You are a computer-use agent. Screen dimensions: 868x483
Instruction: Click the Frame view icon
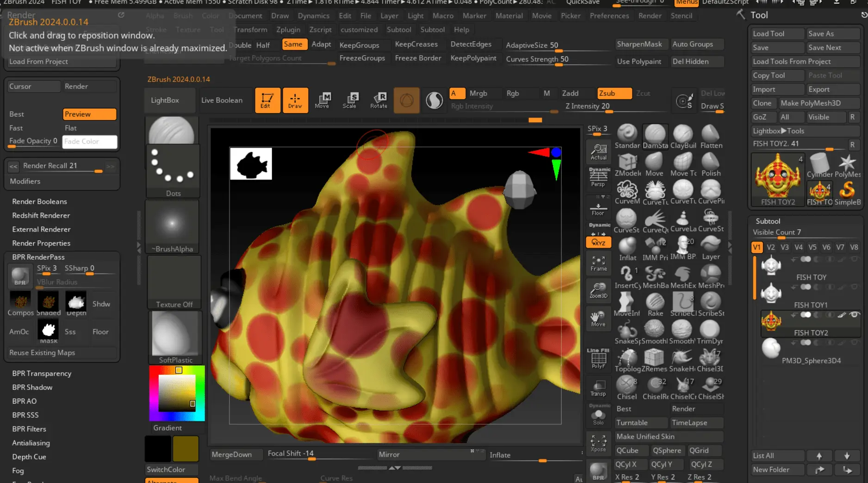pyautogui.click(x=598, y=263)
